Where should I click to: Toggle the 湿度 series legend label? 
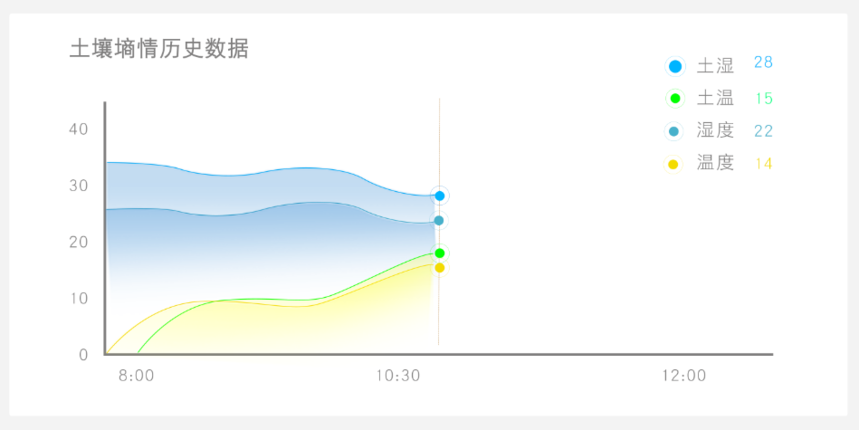(715, 131)
